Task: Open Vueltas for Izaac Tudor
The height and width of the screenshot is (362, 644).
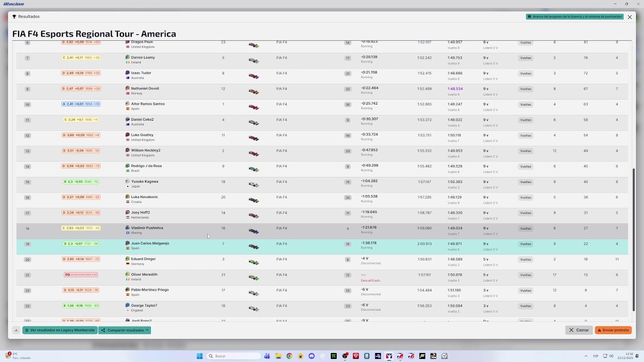Action: pos(526,73)
